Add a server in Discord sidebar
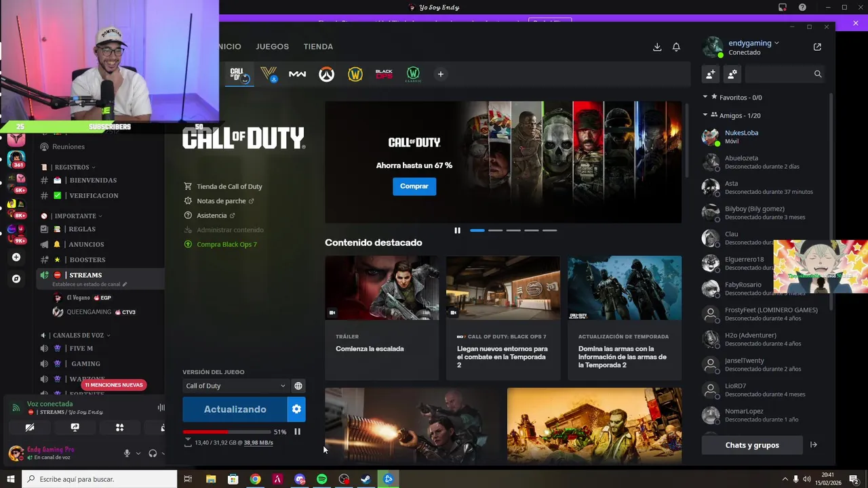This screenshot has width=868, height=488. pos(16,258)
